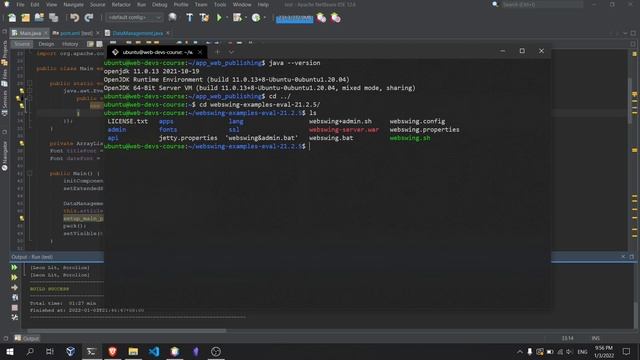Close the Output Run panel
This screenshot has width=640, height=360.
point(623,256)
